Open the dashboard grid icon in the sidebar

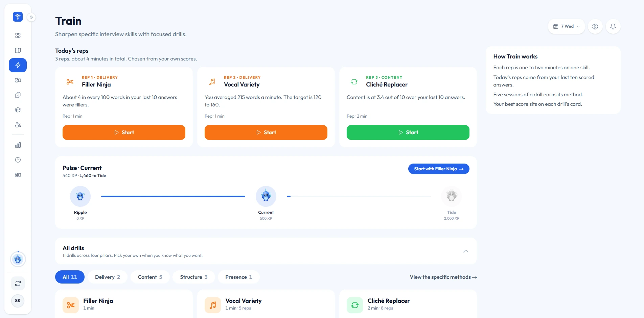point(18,35)
